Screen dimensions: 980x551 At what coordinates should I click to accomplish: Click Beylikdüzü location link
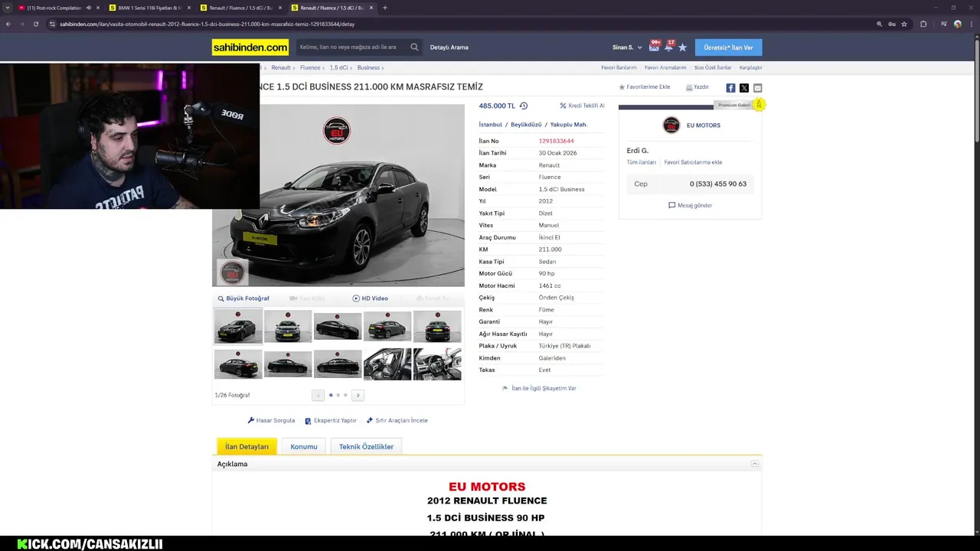[526, 124]
